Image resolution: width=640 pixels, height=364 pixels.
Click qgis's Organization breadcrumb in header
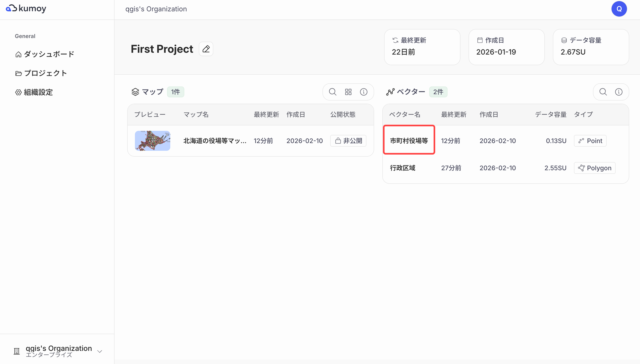(x=156, y=9)
